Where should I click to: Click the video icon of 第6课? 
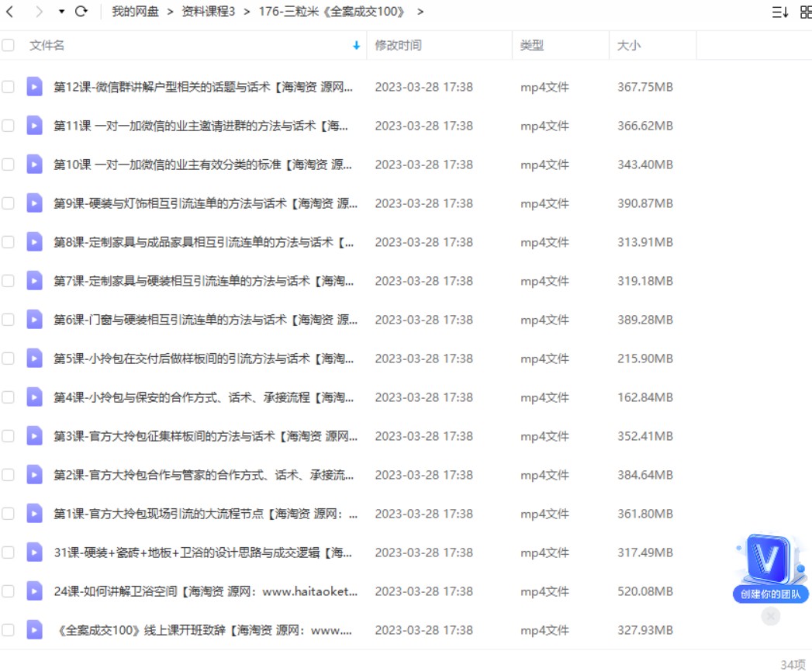pos(34,320)
